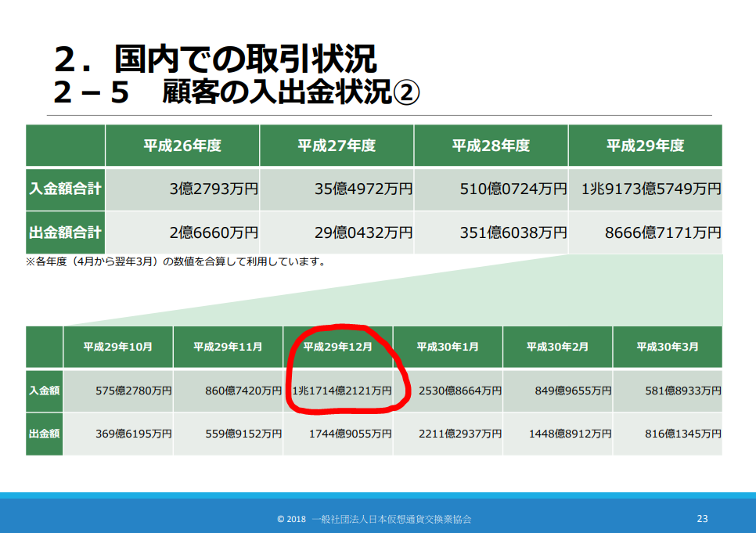Click the page number 23 in footer
The width and height of the screenshot is (756, 533).
pyautogui.click(x=702, y=518)
